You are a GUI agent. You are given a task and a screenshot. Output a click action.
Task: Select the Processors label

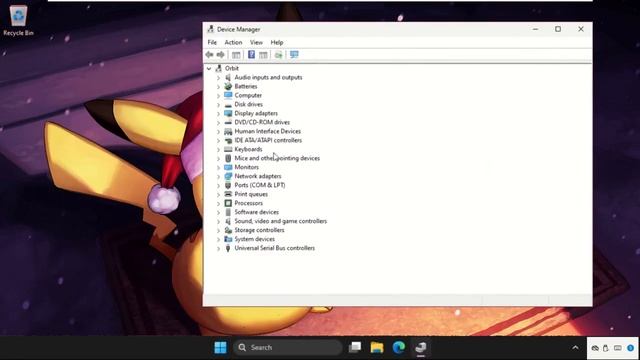click(x=249, y=203)
